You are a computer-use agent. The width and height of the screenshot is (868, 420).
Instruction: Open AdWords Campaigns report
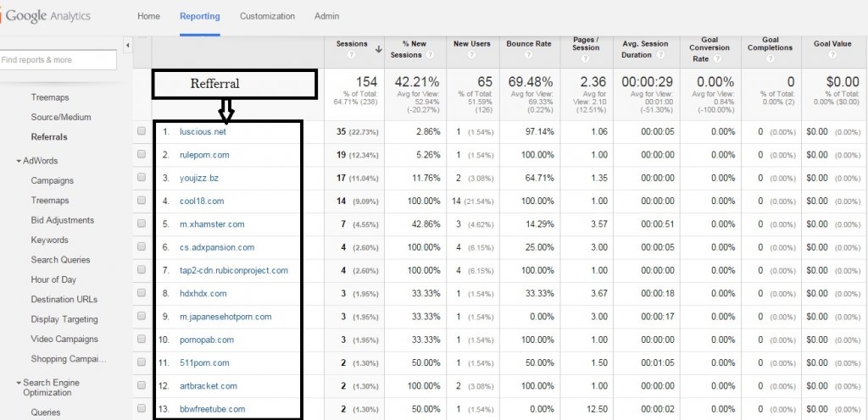point(52,180)
